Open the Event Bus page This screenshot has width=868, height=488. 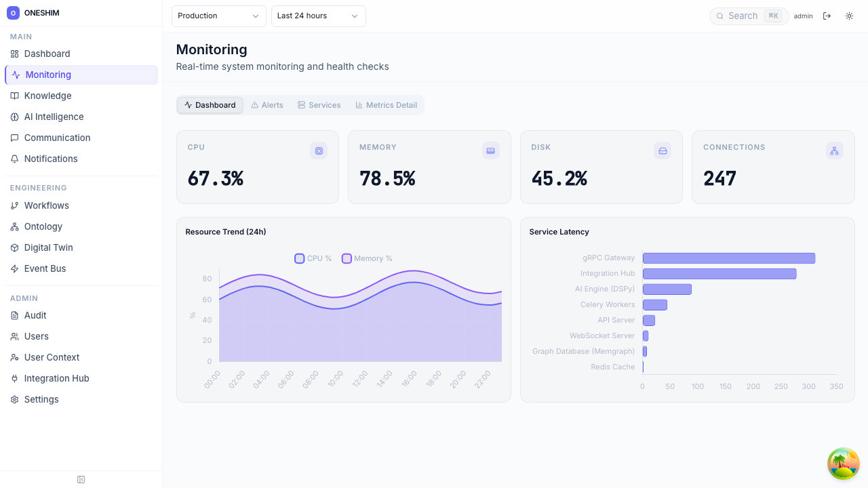(47, 268)
